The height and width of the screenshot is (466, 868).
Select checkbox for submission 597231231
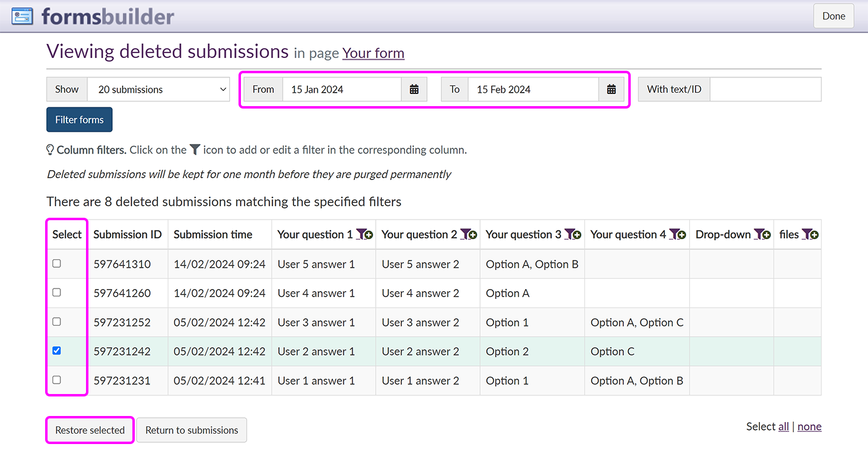click(57, 380)
